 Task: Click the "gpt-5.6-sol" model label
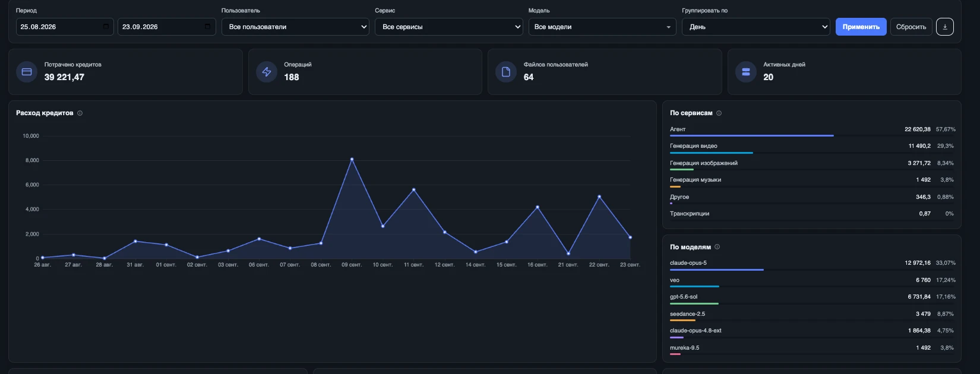click(x=684, y=297)
